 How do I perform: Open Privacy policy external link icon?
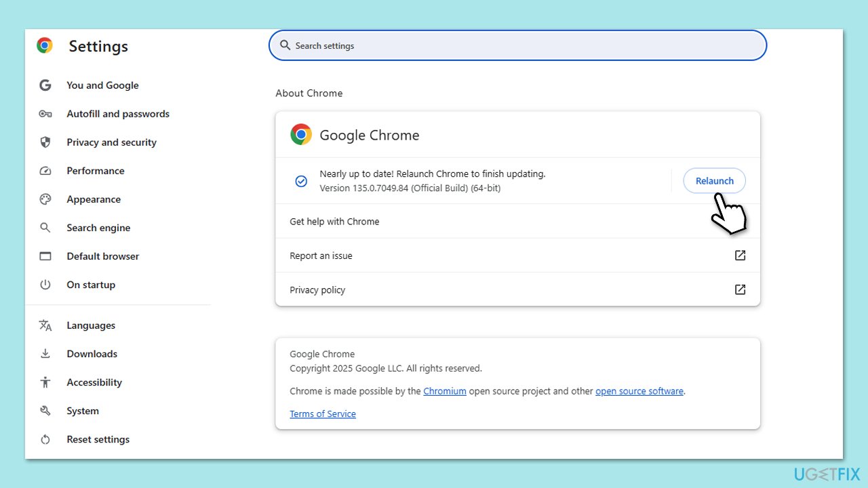point(740,289)
